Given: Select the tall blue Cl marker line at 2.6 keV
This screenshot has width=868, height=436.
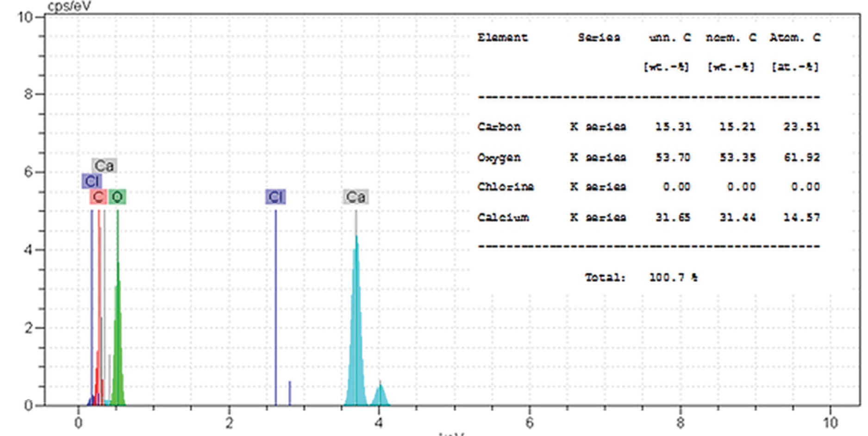Looking at the screenshot, I should [x=276, y=301].
